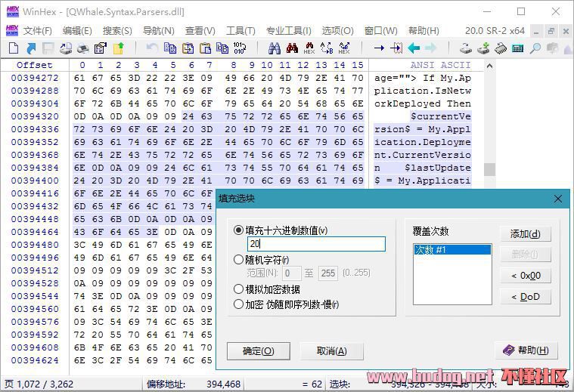Click the 添加(d) add pass button

coord(526,233)
